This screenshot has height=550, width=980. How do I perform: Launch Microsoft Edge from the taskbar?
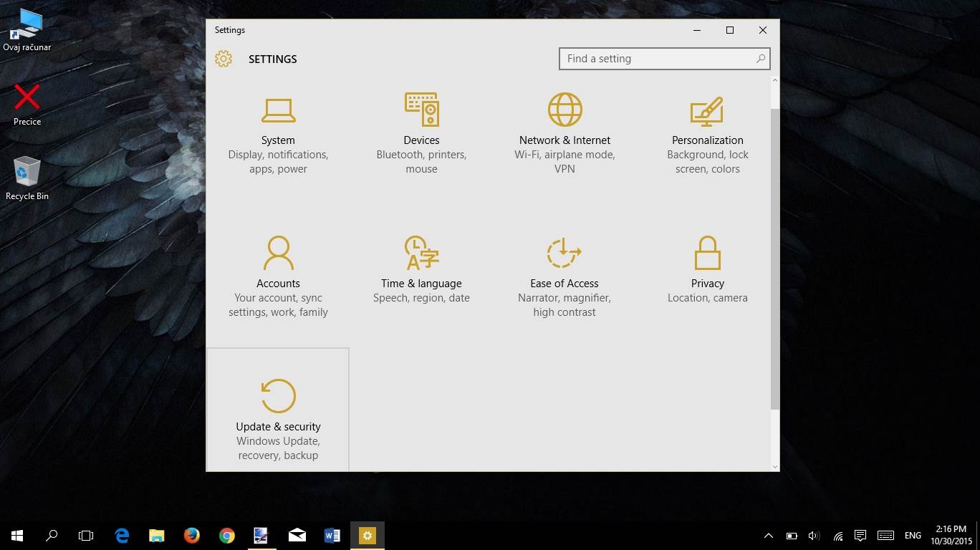(x=122, y=536)
